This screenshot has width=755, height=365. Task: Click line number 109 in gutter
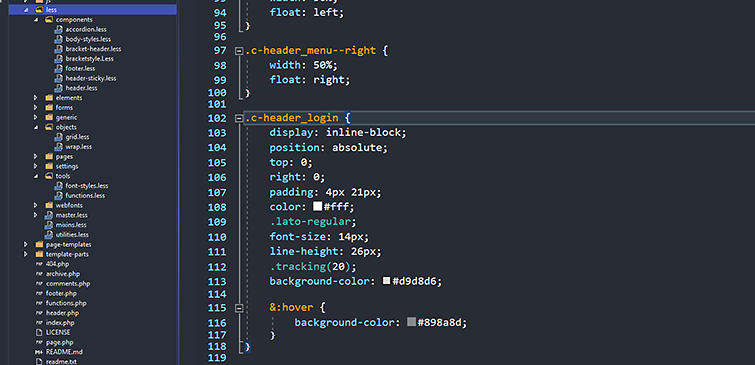pyautogui.click(x=217, y=222)
